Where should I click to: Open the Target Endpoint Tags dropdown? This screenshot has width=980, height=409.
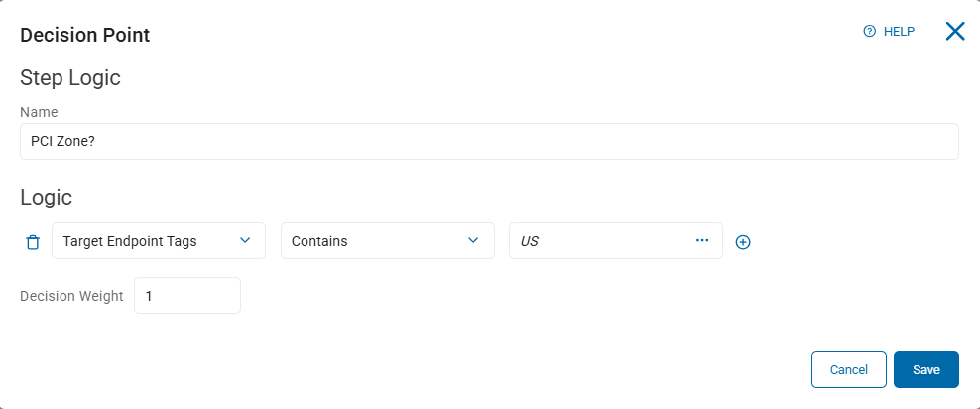[149, 241]
